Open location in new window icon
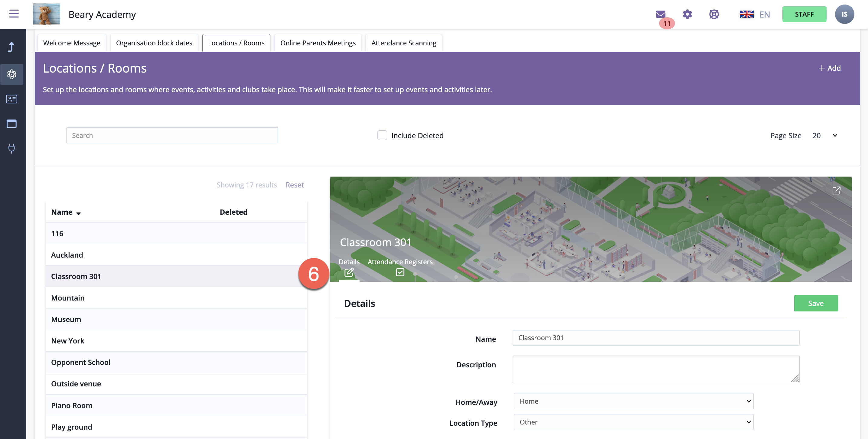868x439 pixels. coord(836,191)
